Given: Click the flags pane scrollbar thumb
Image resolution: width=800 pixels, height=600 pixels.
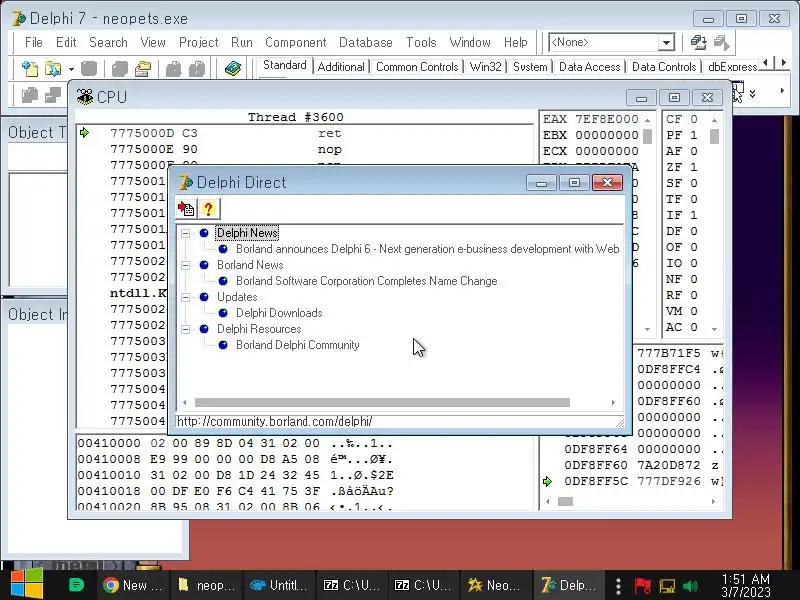Looking at the screenshot, I should (x=714, y=136).
